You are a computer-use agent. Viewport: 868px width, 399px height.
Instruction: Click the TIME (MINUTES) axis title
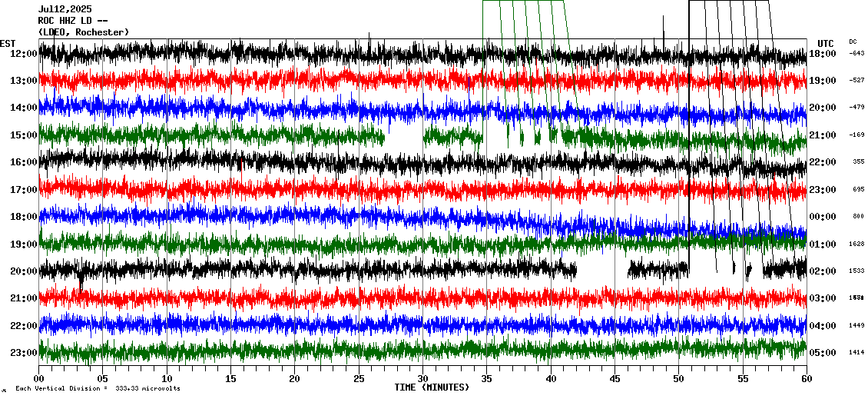pos(432,387)
